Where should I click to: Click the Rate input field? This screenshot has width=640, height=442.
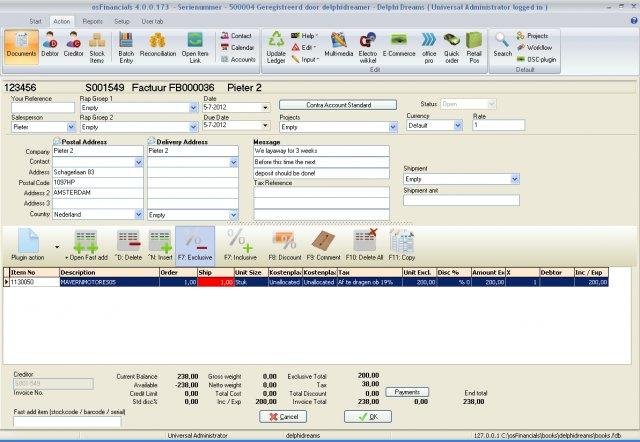click(498, 125)
